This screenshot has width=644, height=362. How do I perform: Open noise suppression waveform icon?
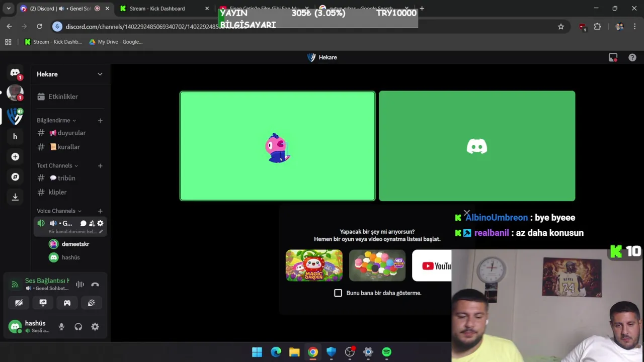click(80, 285)
